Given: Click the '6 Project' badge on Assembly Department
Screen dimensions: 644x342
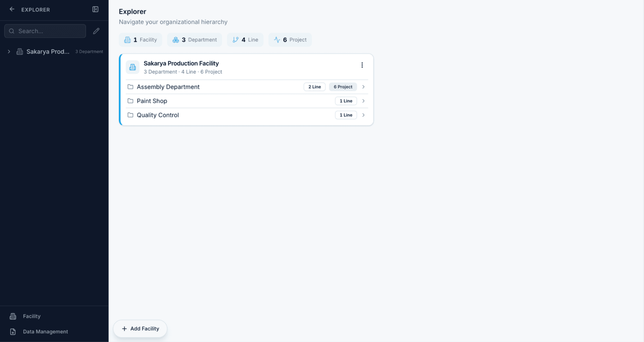Looking at the screenshot, I should [343, 87].
